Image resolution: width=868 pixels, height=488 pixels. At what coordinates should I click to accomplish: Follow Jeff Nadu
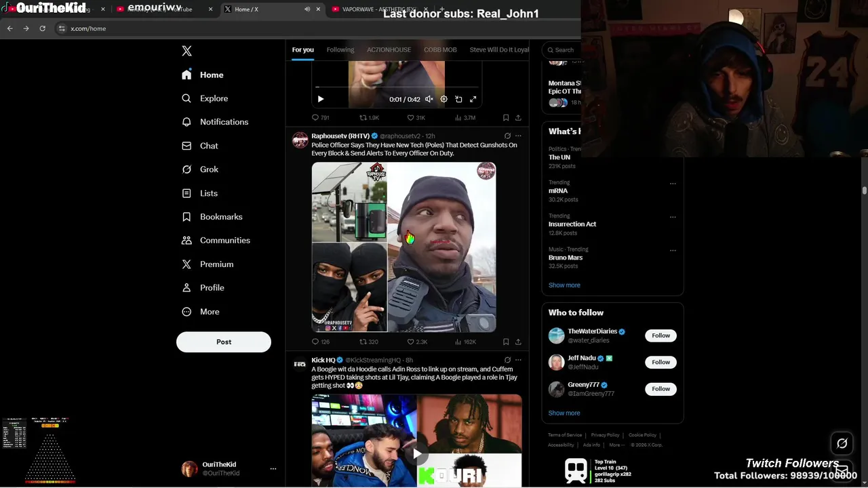coord(660,362)
